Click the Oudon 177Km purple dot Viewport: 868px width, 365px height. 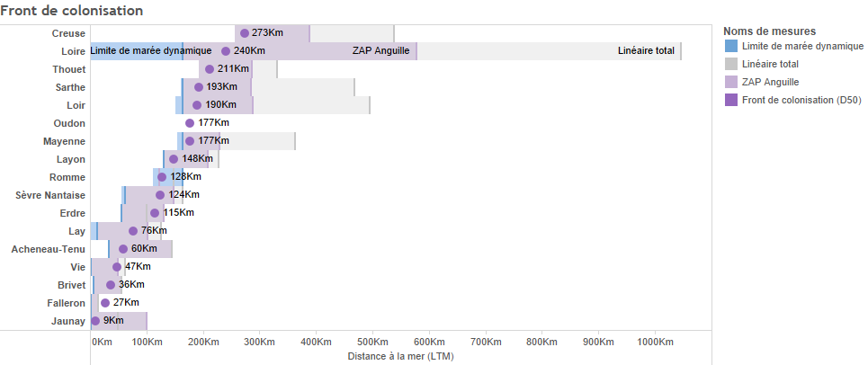(x=190, y=123)
